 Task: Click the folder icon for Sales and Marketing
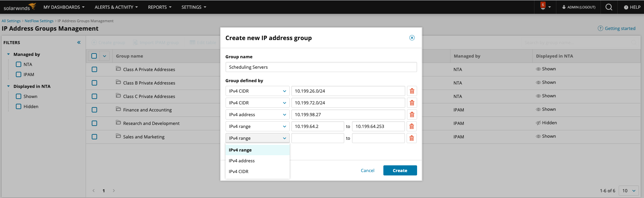tap(118, 136)
